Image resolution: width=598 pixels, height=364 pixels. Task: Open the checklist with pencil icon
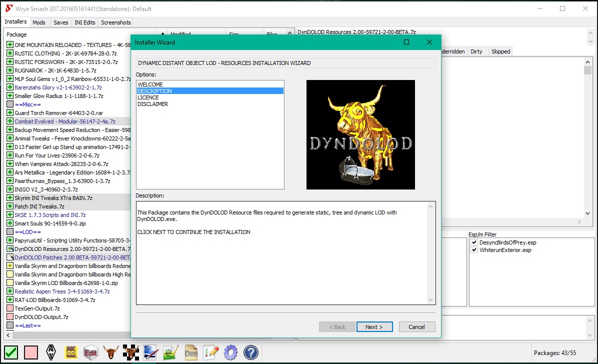(211, 352)
